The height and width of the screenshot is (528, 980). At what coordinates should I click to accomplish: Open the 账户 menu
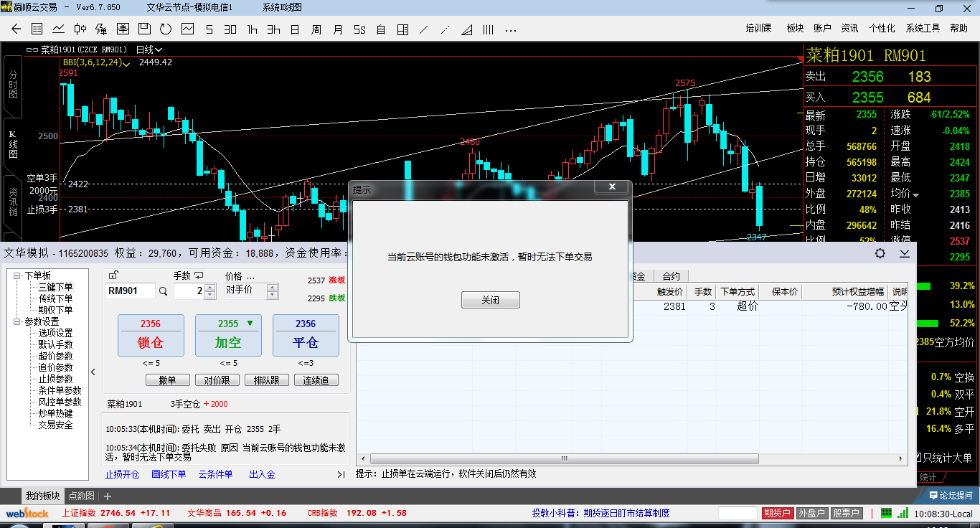[x=822, y=28]
